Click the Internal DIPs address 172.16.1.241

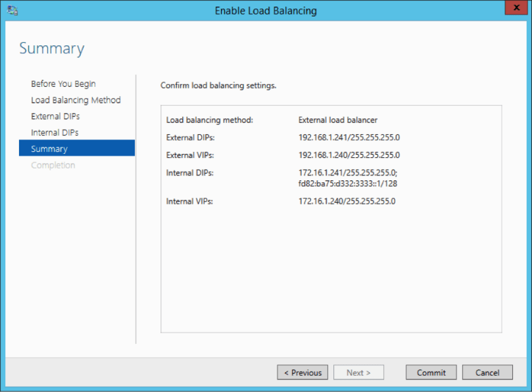(x=346, y=173)
